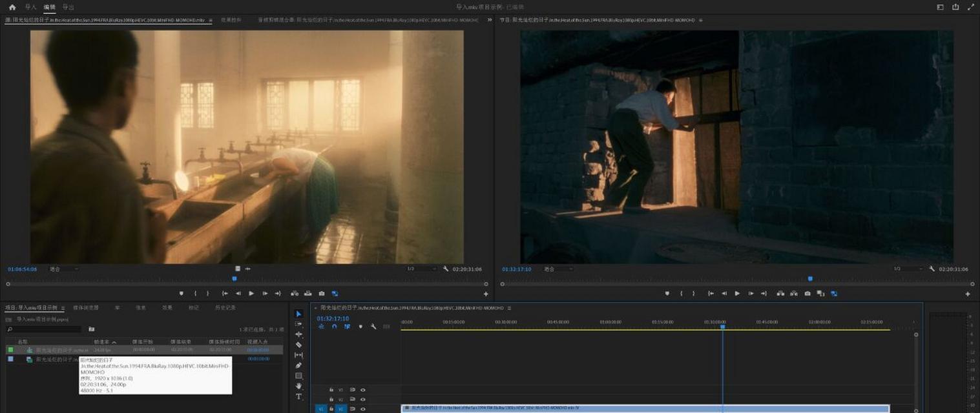The height and width of the screenshot is (413, 980).
Task: Open the 导入 (Import) workspace tab
Action: [30, 7]
